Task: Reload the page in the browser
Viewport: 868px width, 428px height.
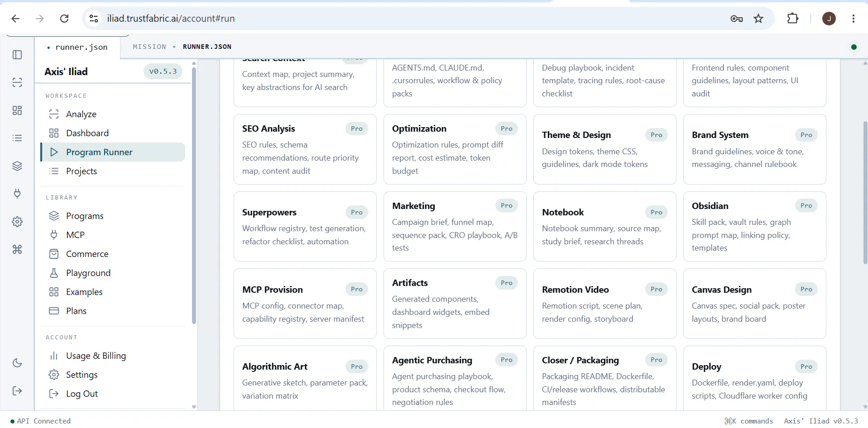Action: point(64,19)
